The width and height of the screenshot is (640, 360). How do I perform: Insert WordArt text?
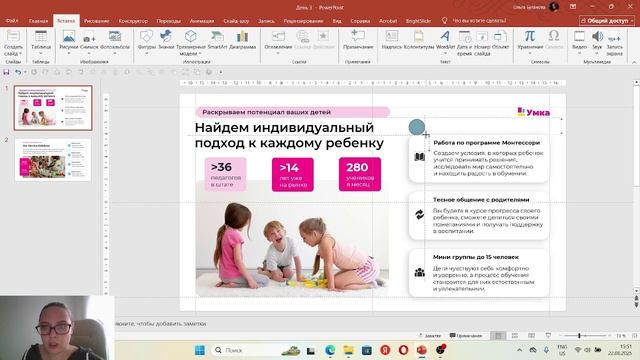coord(445,41)
